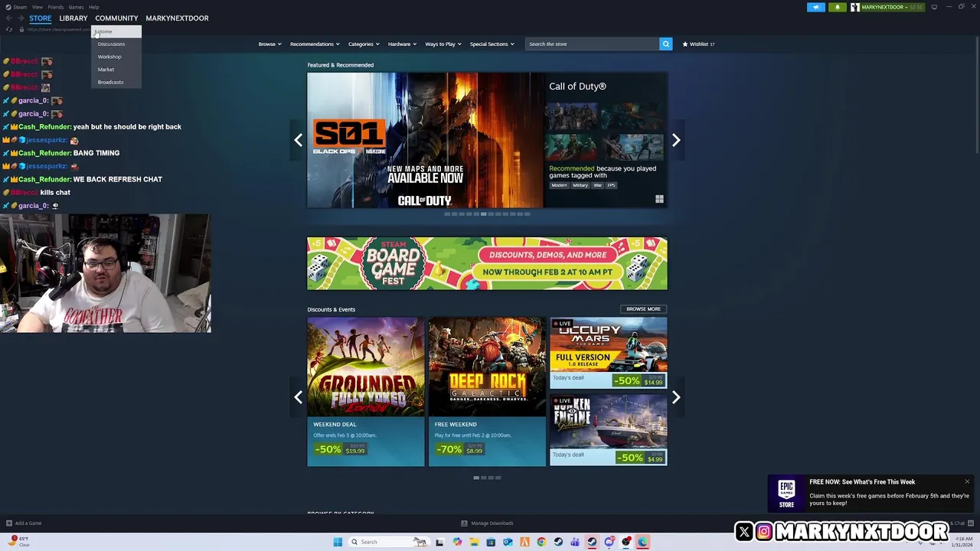The image size is (980, 551).
Task: Choose Broadcasts in the Community submenu
Action: [116, 82]
